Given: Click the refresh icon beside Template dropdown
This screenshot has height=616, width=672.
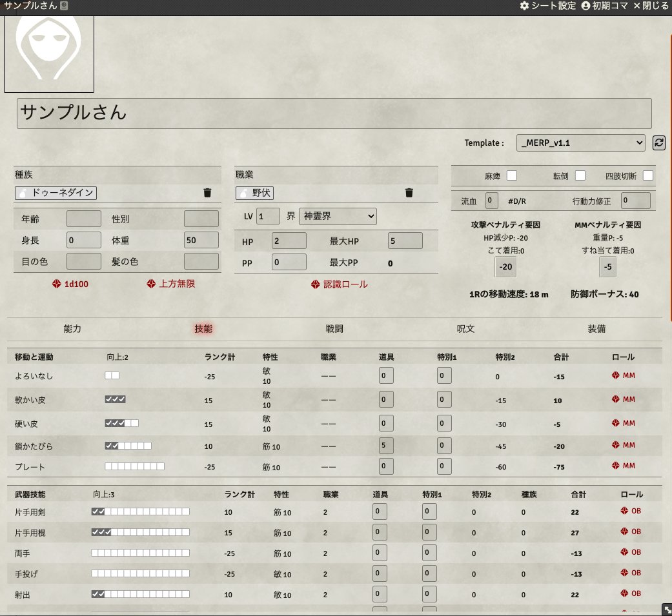Looking at the screenshot, I should click(x=658, y=143).
